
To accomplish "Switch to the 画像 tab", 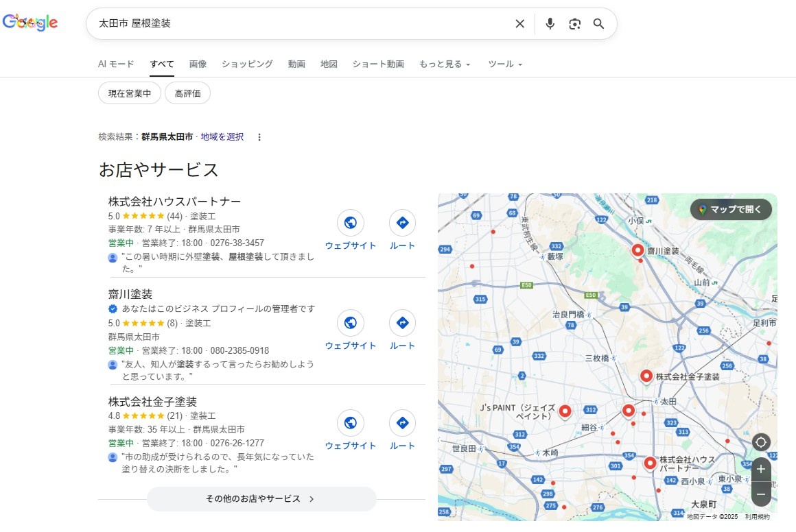I will 198,64.
